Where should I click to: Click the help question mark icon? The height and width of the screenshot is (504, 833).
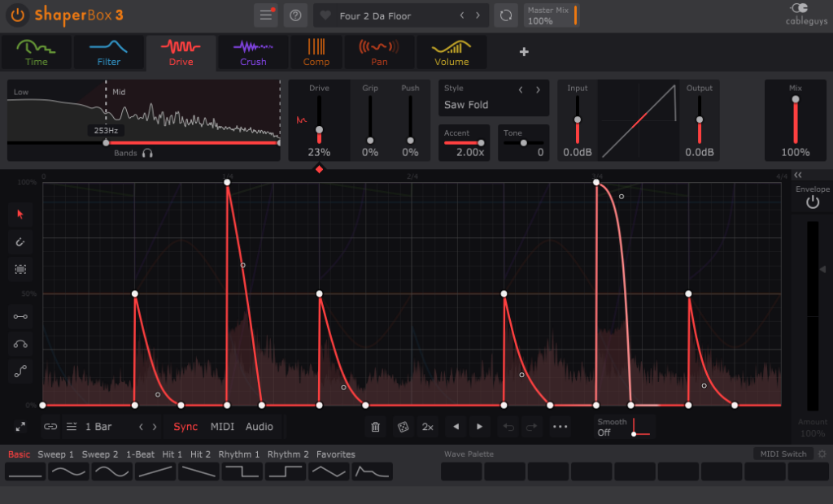coord(295,15)
